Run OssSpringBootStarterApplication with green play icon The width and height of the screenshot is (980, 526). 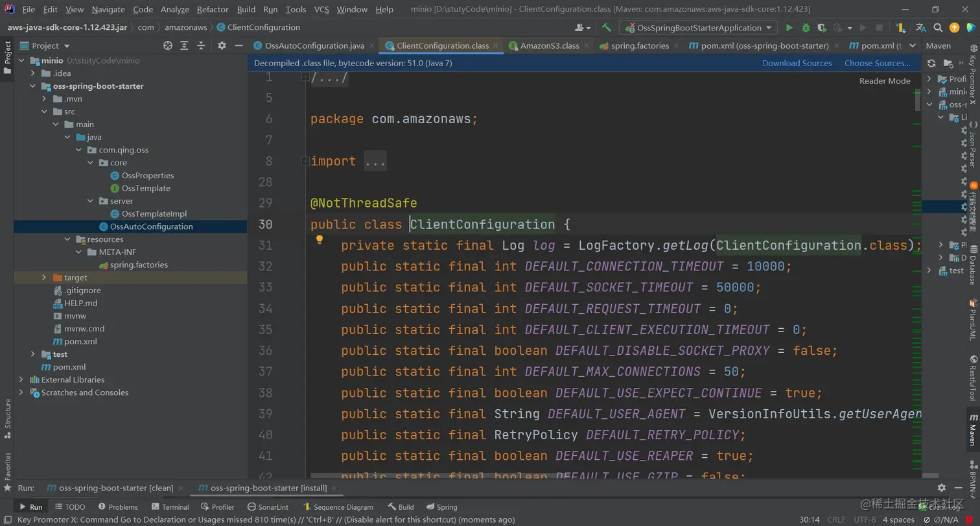789,28
